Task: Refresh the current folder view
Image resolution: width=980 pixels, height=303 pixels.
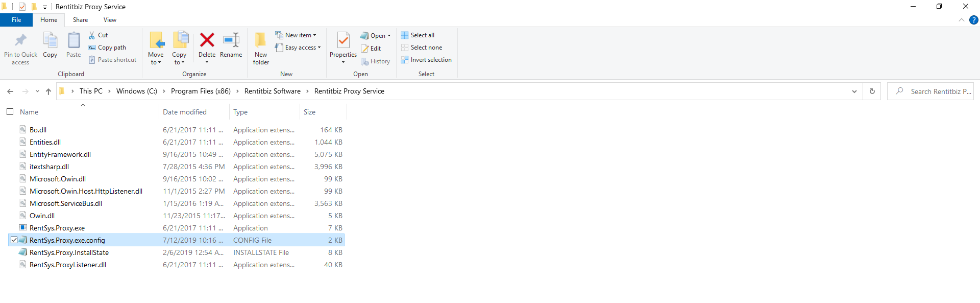Action: pyautogui.click(x=872, y=91)
